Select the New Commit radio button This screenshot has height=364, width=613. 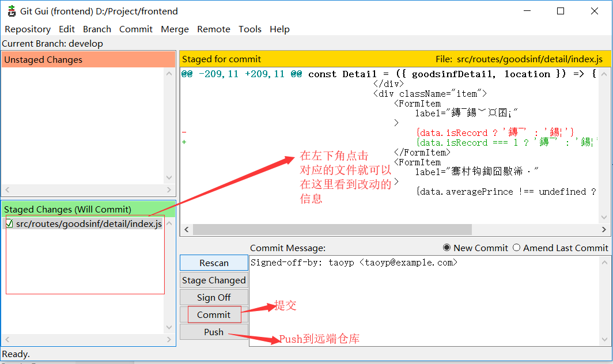pyautogui.click(x=446, y=248)
